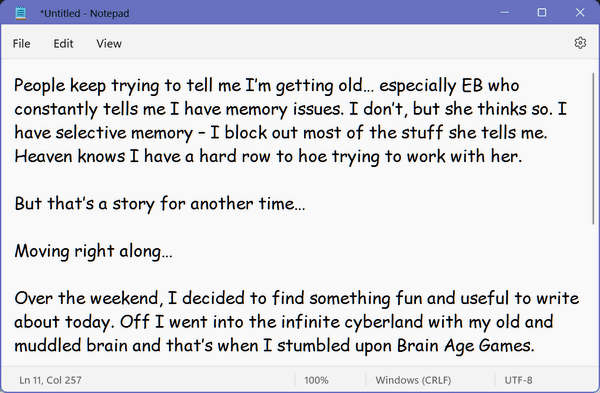This screenshot has width=600, height=393.
Task: Click after "Brain Age Games." text
Action: (535, 346)
